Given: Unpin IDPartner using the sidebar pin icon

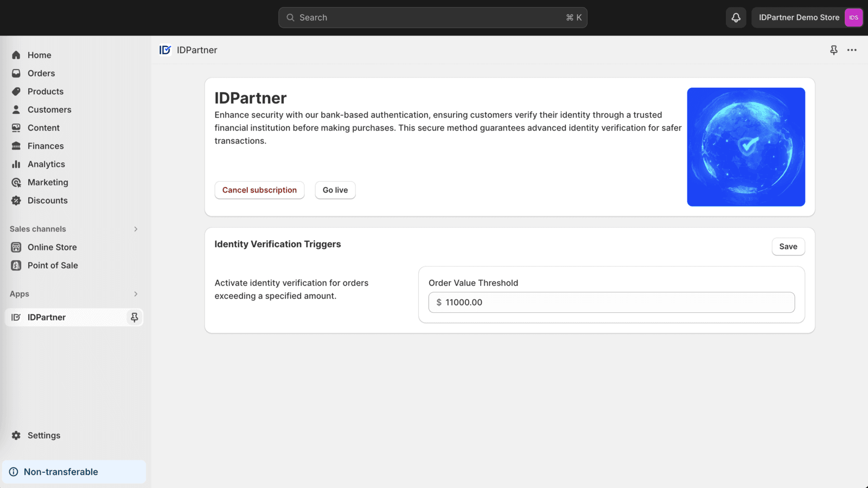Looking at the screenshot, I should click(x=134, y=317).
